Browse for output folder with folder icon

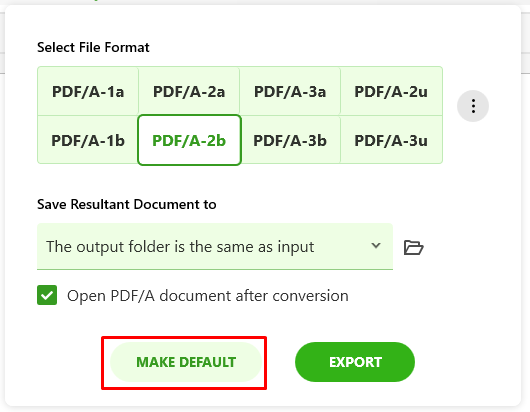(x=413, y=247)
